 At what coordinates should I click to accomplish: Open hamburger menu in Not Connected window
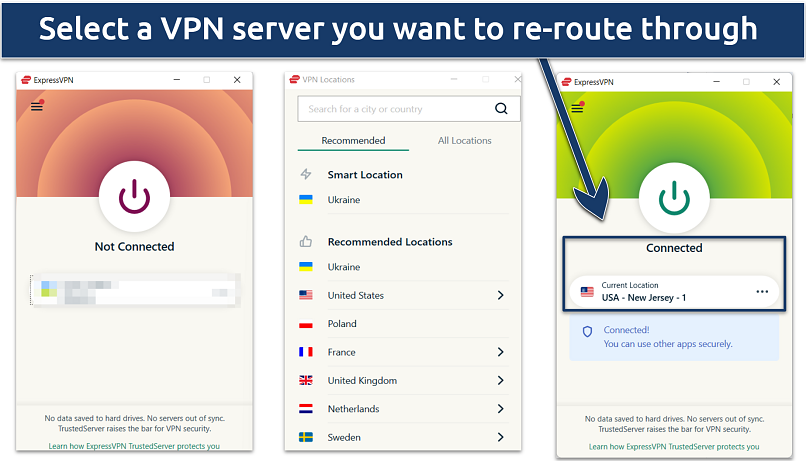point(37,106)
